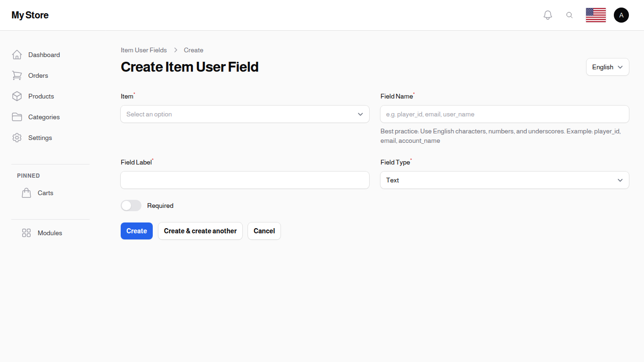Click the Create button
The width and height of the screenshot is (644, 362).
click(136, 231)
